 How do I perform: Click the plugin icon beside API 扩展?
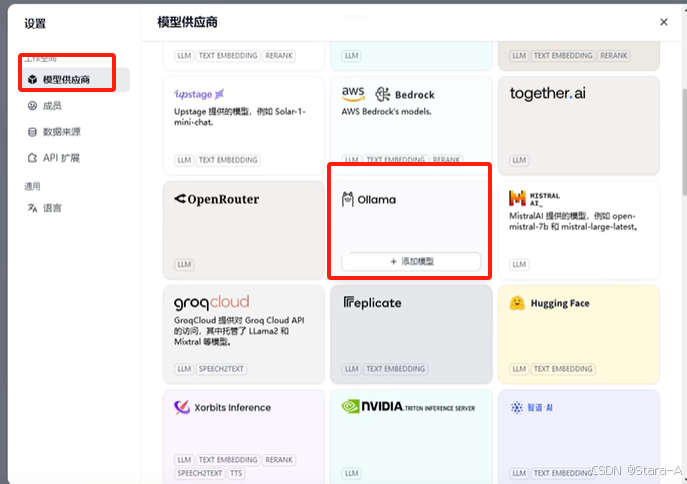click(x=32, y=158)
